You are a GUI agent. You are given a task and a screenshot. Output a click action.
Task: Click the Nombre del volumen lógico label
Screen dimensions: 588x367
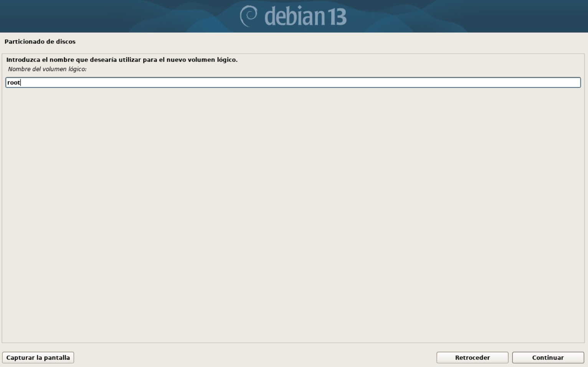click(x=47, y=69)
